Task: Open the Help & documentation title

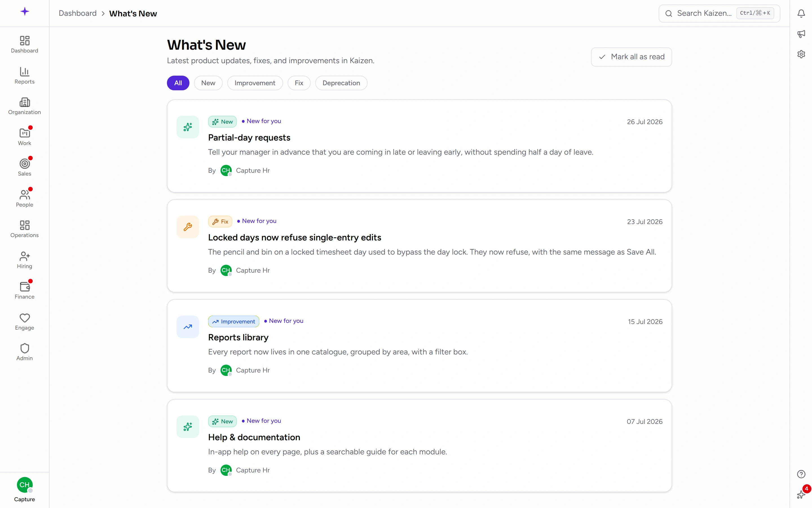Action: click(254, 437)
